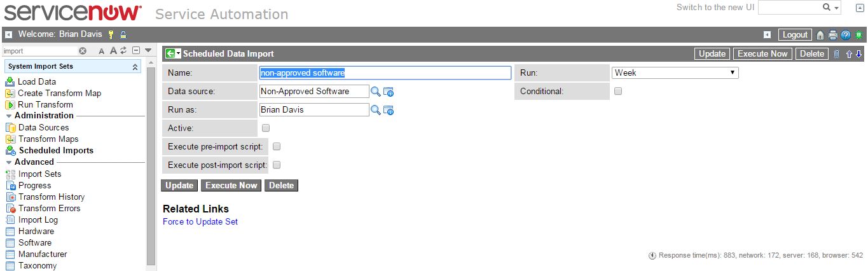Click the green bug debug icon

(x=858, y=35)
